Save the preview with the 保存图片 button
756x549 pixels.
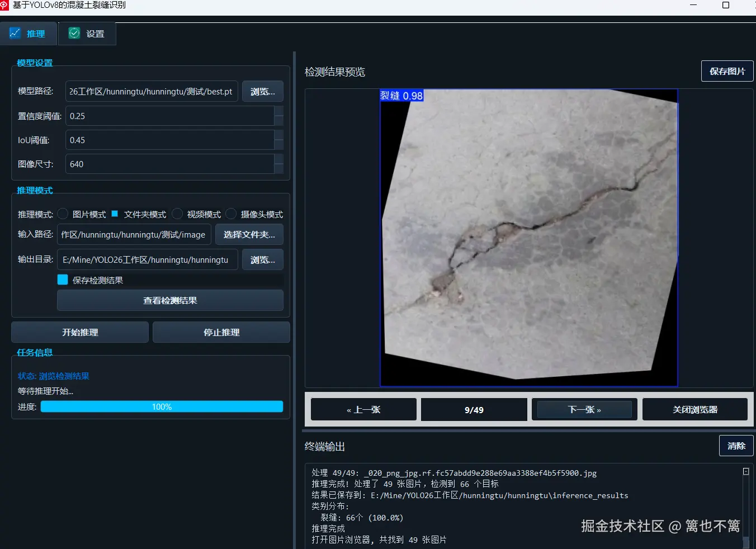coord(726,71)
